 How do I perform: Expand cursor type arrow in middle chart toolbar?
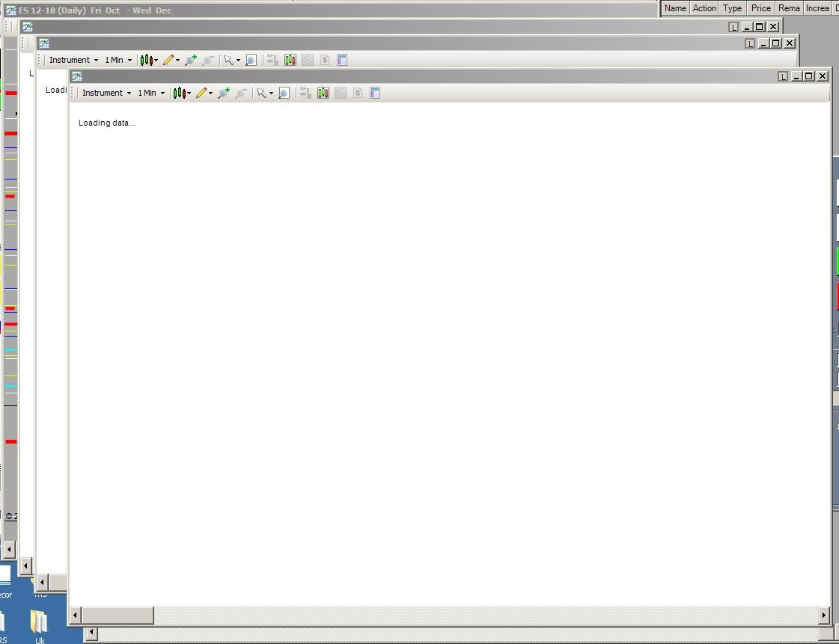238,61
